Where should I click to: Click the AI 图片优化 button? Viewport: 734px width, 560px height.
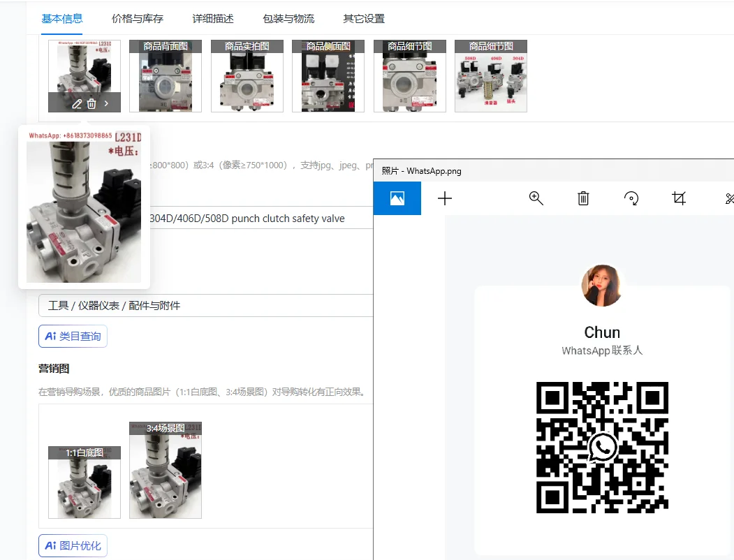point(73,545)
